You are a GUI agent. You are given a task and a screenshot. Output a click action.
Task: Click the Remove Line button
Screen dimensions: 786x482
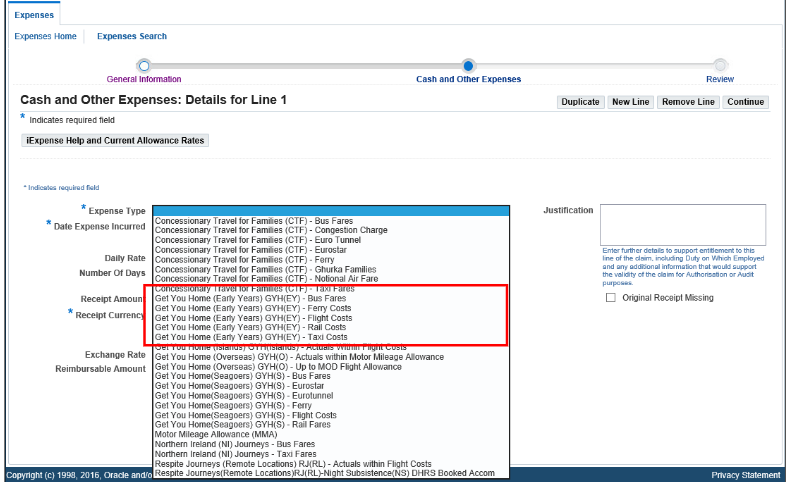[688, 102]
